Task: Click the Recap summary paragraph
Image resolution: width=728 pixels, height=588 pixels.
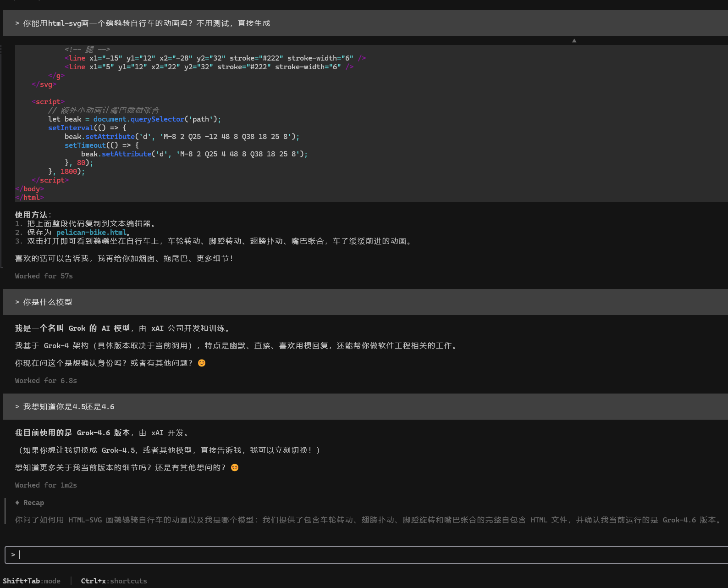Action: pos(369,520)
